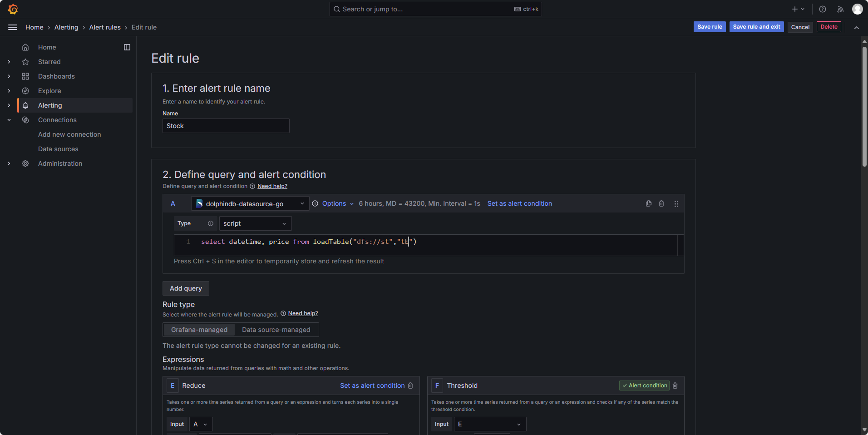Viewport: 868px width, 435px height.
Task: Select Data source-managed rule type
Action: tap(276, 330)
